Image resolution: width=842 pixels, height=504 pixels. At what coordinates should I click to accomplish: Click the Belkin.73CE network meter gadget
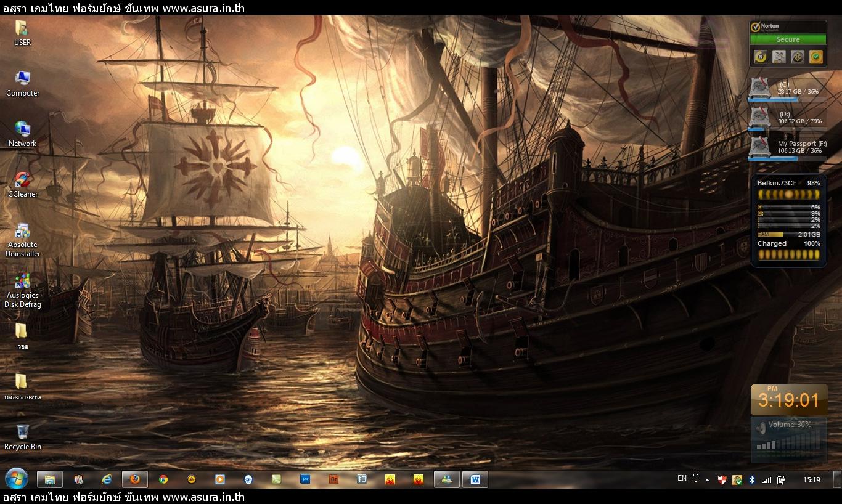[x=788, y=220]
